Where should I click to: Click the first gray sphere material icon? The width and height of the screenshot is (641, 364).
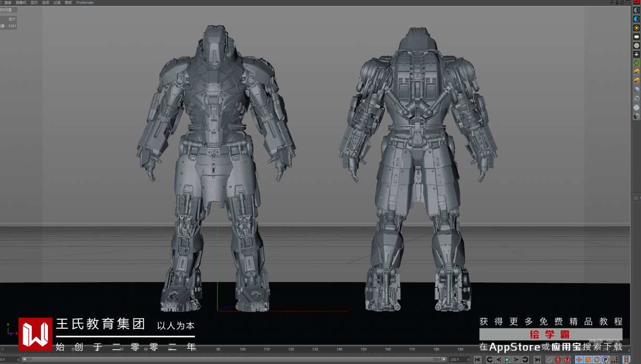pyautogui.click(x=636, y=89)
